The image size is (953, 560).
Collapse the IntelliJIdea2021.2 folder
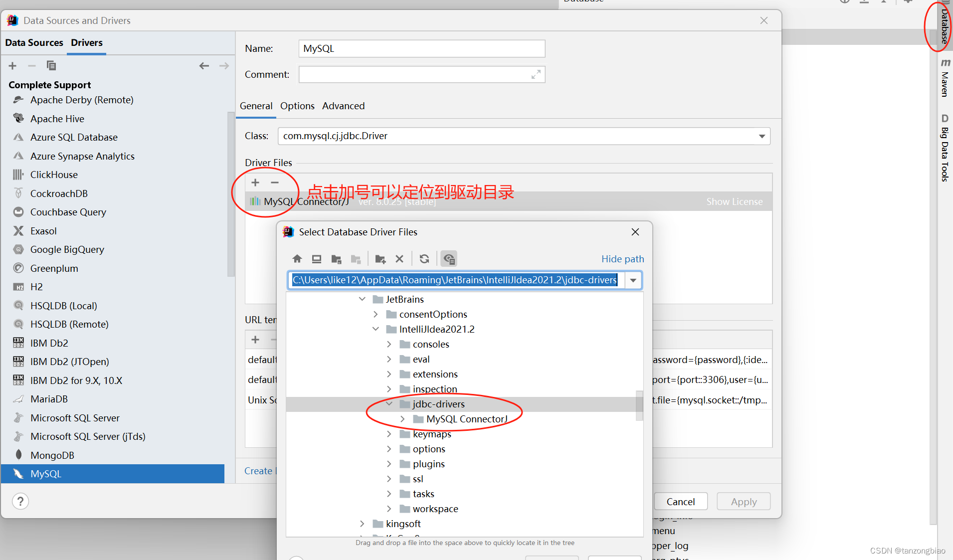coord(376,329)
